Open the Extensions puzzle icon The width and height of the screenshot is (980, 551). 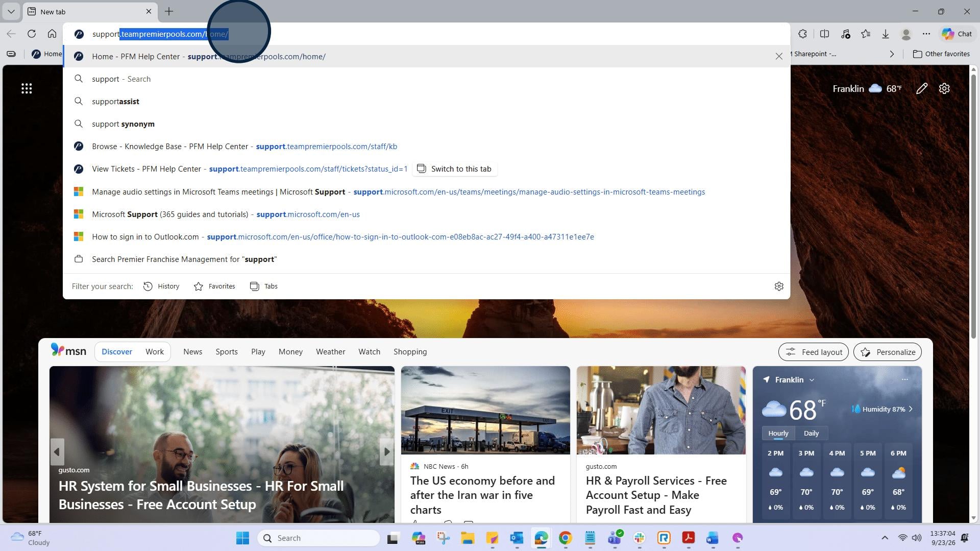803,34
